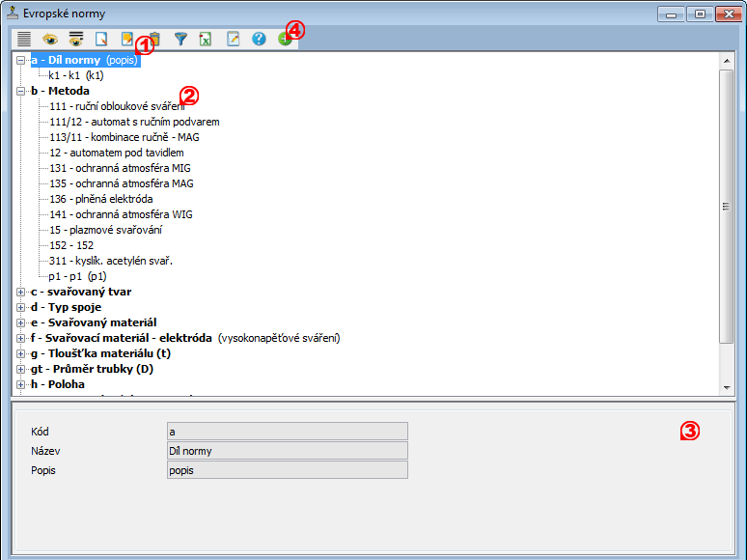
Task: Click the Název field showing 'Díl normy'
Action: [x=287, y=451]
